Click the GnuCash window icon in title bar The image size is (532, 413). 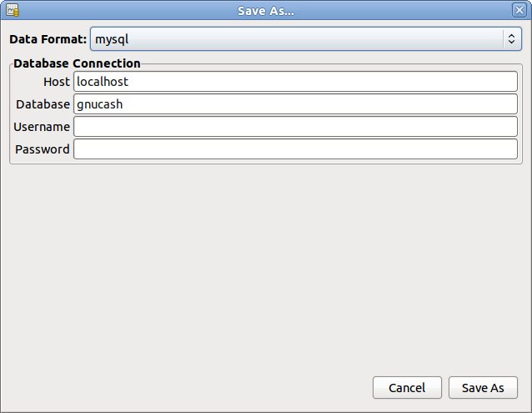(x=13, y=10)
